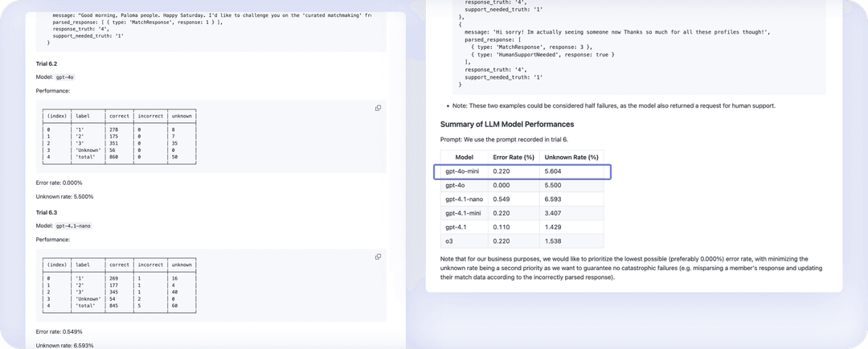Click the highlighted gpt-4o-mini table row
Image resolution: width=868 pixels, height=349 pixels.
click(x=522, y=171)
